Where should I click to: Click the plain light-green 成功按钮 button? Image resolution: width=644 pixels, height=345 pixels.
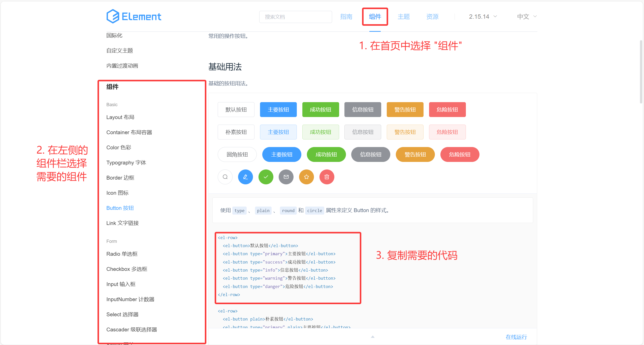[320, 132]
